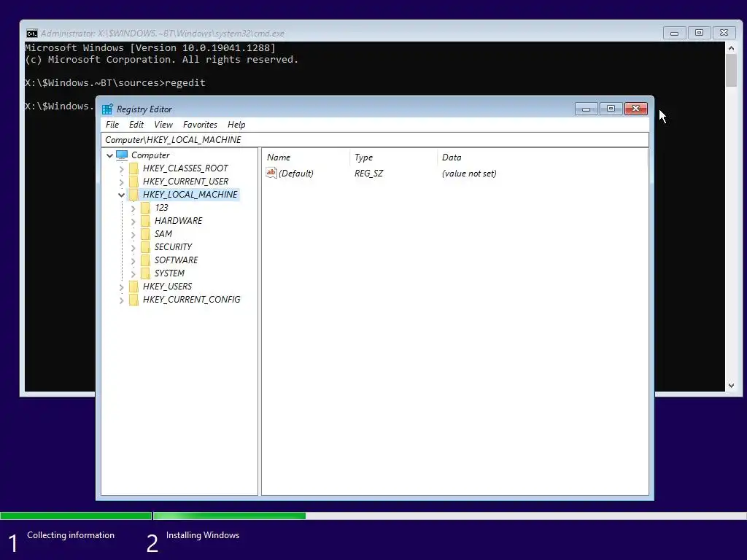
Task: Click the HKEY_LOCAL_MACHINE folder icon
Action: pos(134,194)
